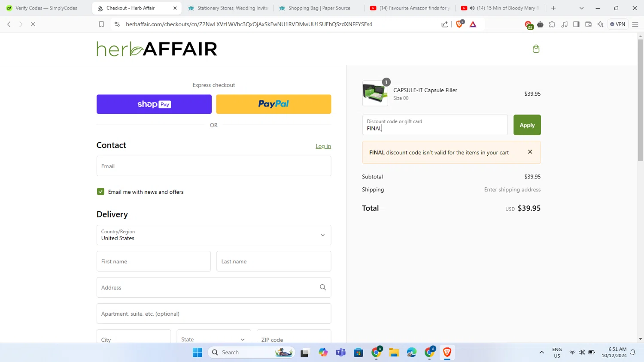Click the First name field
The image size is (644, 362).
[154, 261]
